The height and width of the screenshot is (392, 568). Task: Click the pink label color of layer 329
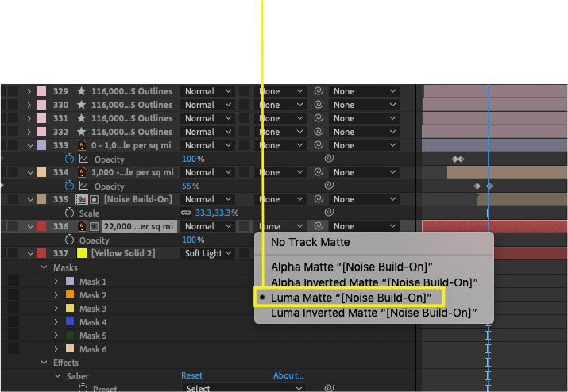(x=41, y=91)
